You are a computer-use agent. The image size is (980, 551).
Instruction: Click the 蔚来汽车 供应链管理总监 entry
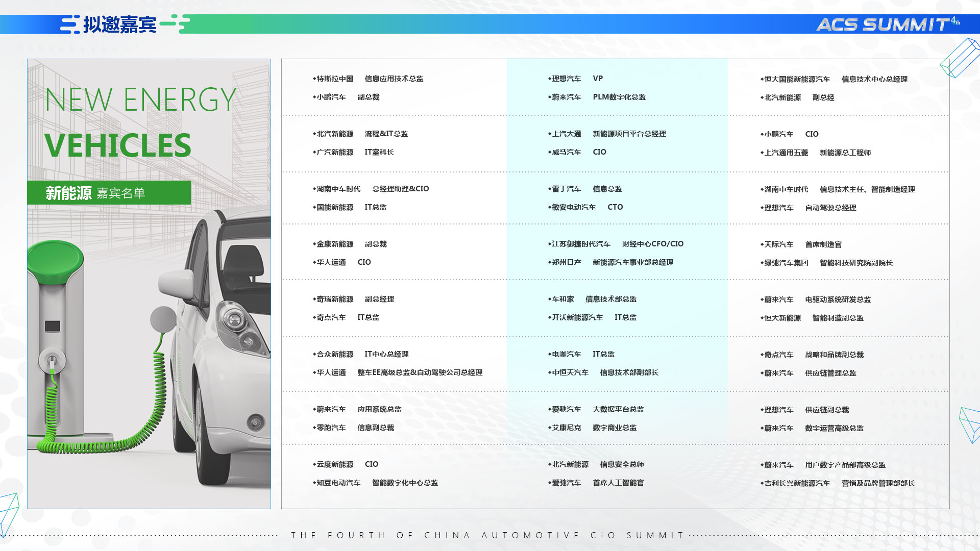click(808, 373)
